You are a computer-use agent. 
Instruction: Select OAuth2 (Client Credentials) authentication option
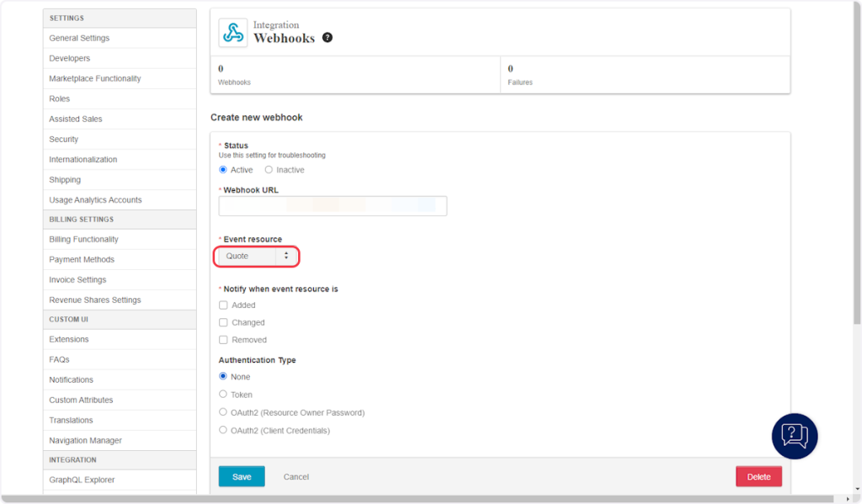(223, 430)
